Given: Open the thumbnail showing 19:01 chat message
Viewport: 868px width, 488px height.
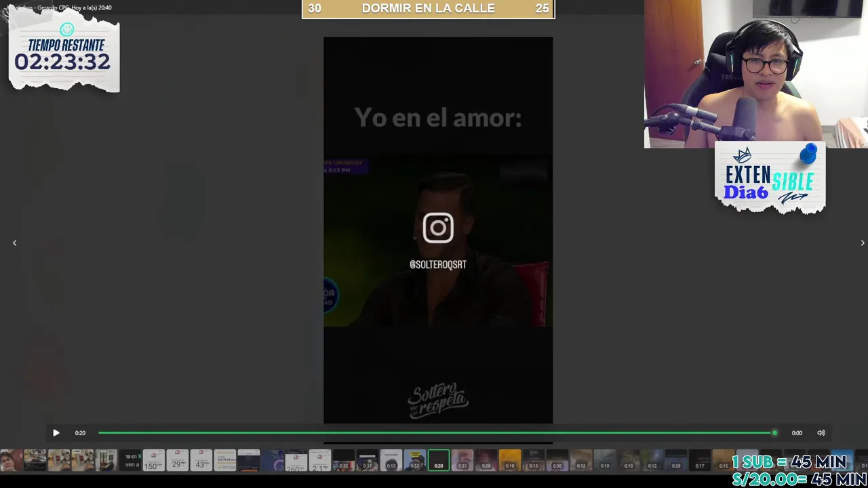Looking at the screenshot, I should pyautogui.click(x=130, y=460).
